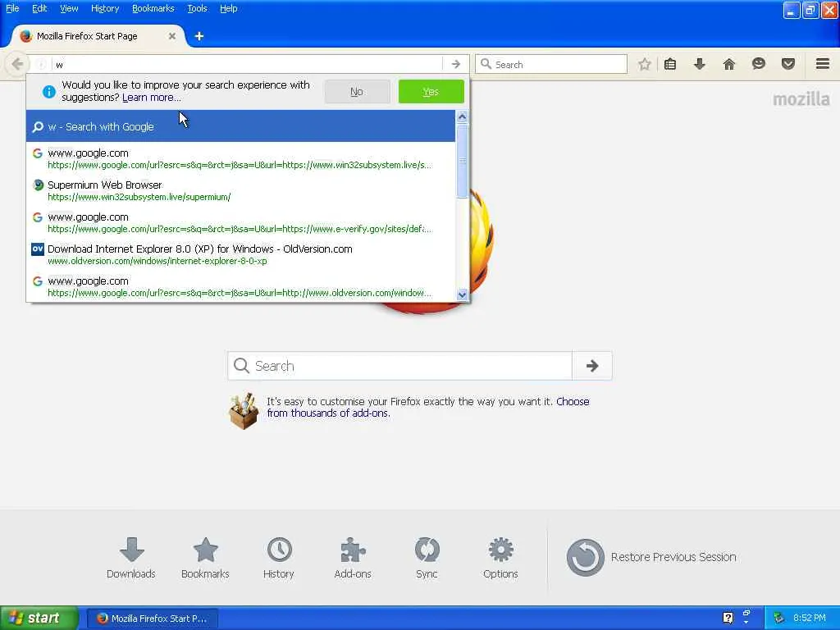Click the Go arrow in the address bar
Viewport: 840px width, 630px height.
(x=456, y=64)
